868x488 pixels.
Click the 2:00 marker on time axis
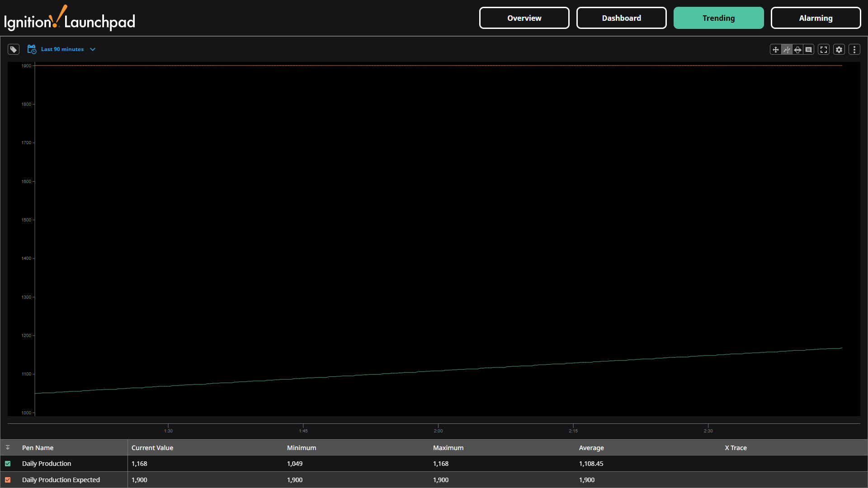(438, 430)
